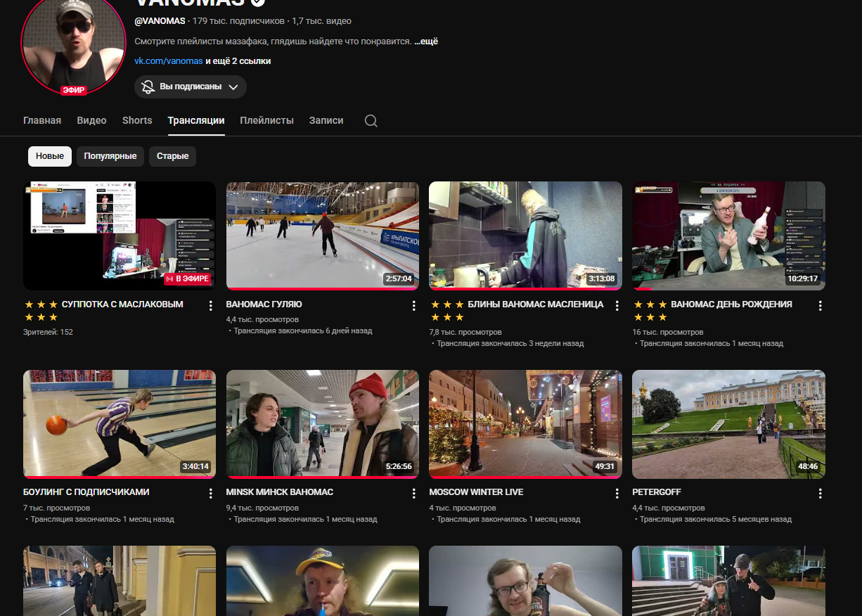
Task: Go to the Плейлисты tab
Action: pos(266,120)
